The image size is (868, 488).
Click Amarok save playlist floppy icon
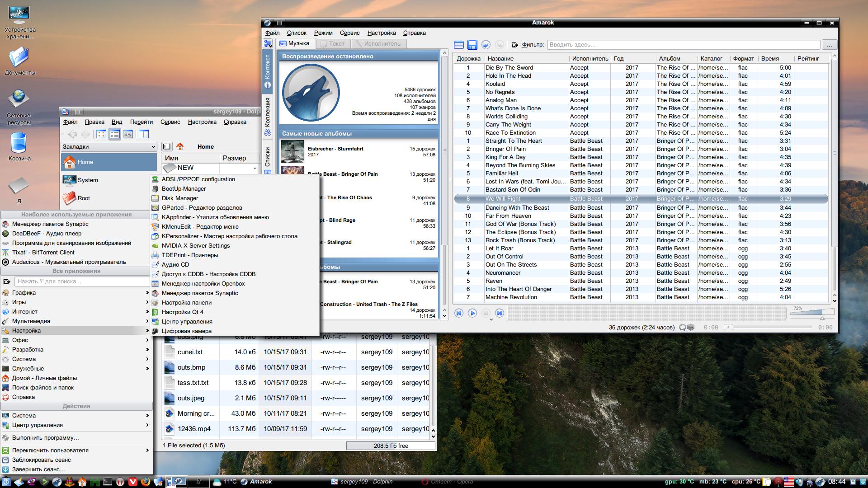coord(472,45)
